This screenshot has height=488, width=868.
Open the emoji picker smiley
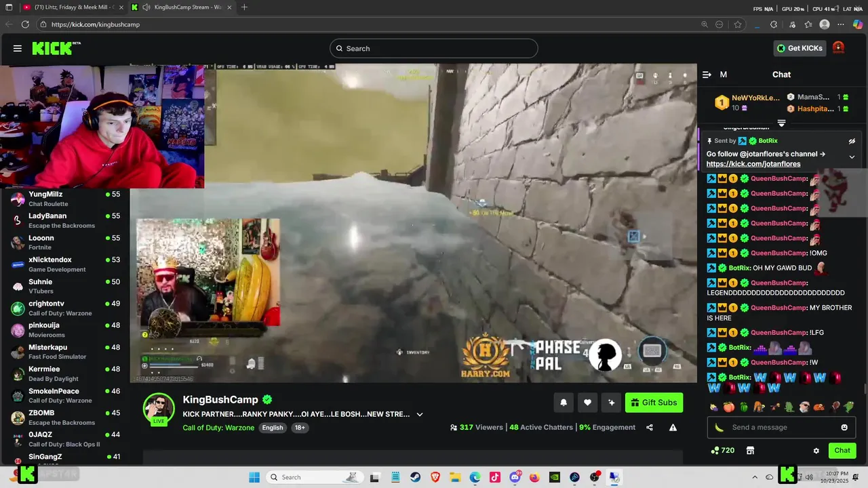(x=844, y=428)
